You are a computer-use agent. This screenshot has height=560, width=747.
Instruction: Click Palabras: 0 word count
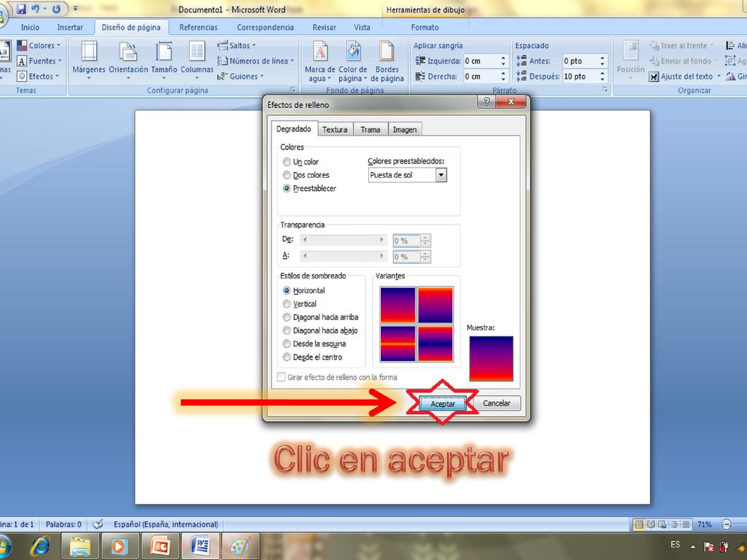point(63,524)
